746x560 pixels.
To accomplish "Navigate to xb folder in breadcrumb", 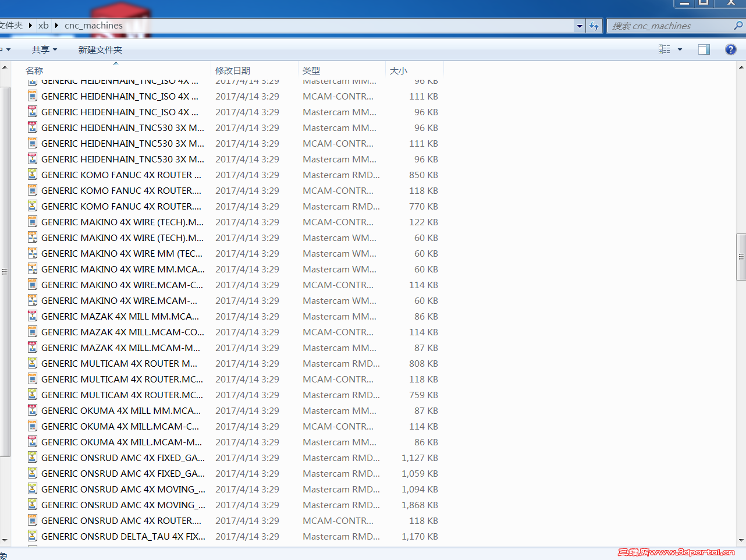I will tap(44, 25).
